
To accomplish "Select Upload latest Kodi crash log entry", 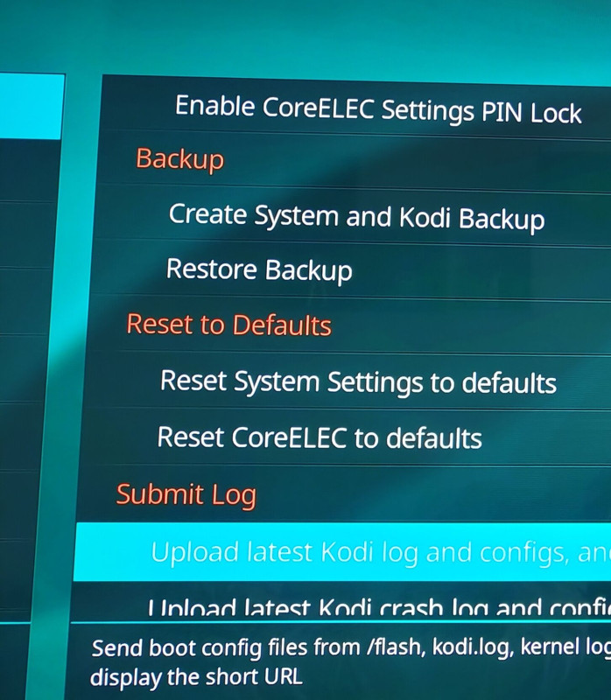I will (x=341, y=600).
